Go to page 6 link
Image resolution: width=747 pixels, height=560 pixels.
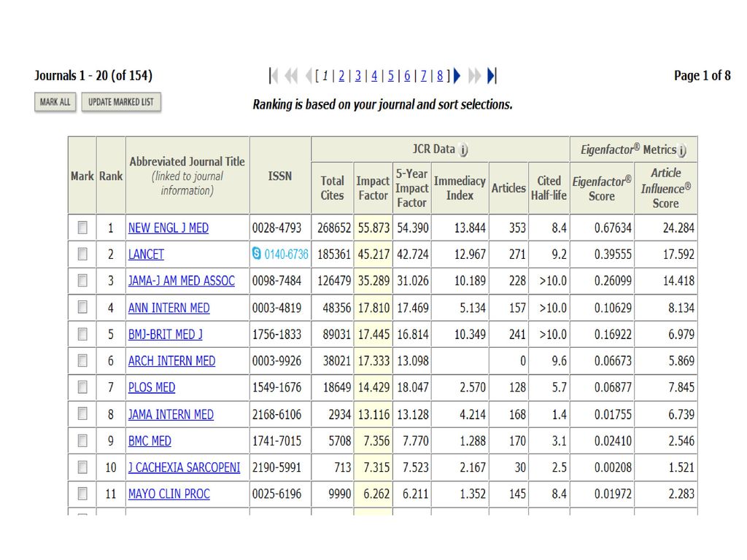(x=407, y=76)
